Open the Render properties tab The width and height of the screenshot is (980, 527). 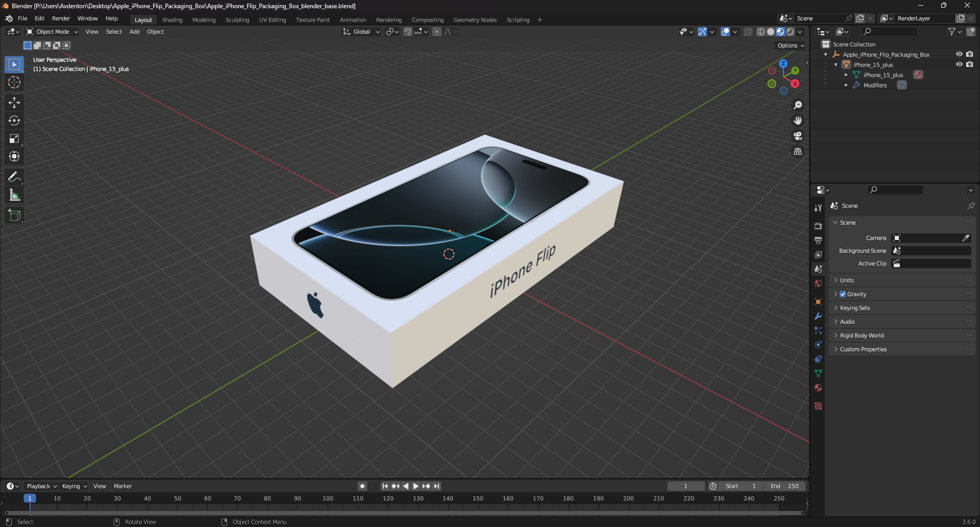pyautogui.click(x=818, y=226)
